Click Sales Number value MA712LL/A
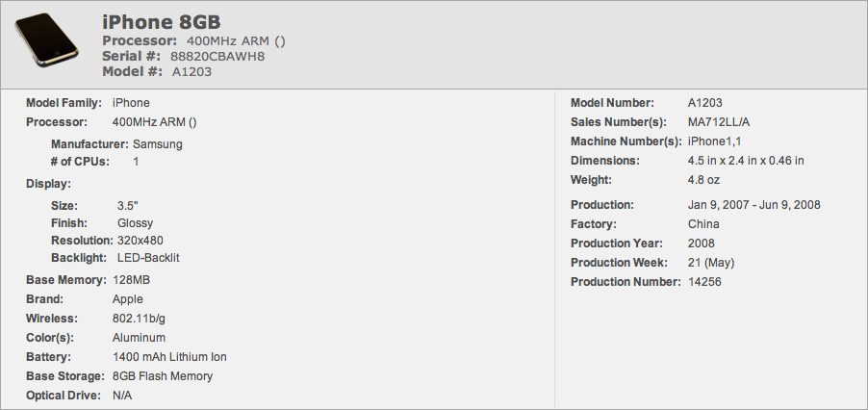 [x=719, y=122]
